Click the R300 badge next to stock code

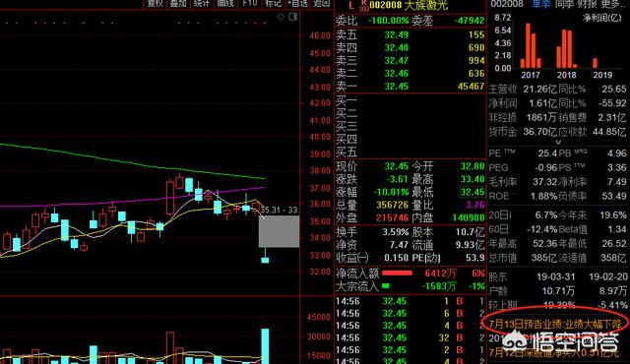pos(363,6)
